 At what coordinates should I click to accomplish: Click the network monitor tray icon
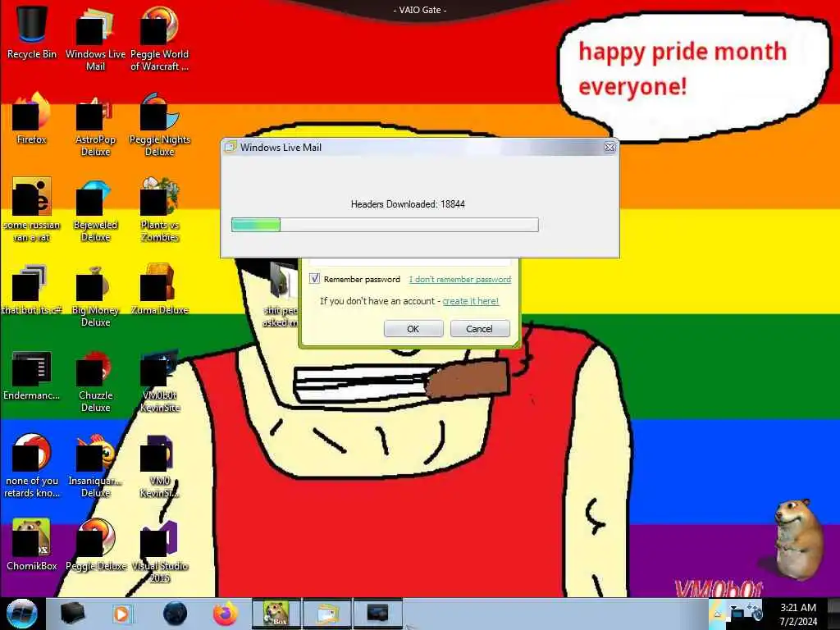point(738,612)
